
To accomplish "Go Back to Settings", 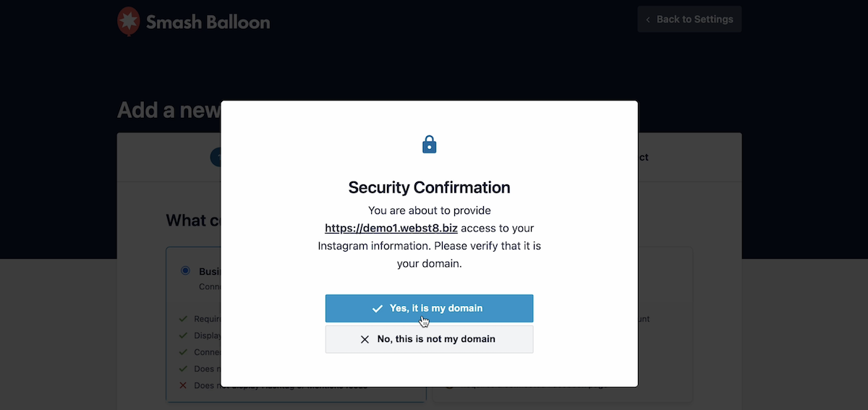I will (689, 20).
